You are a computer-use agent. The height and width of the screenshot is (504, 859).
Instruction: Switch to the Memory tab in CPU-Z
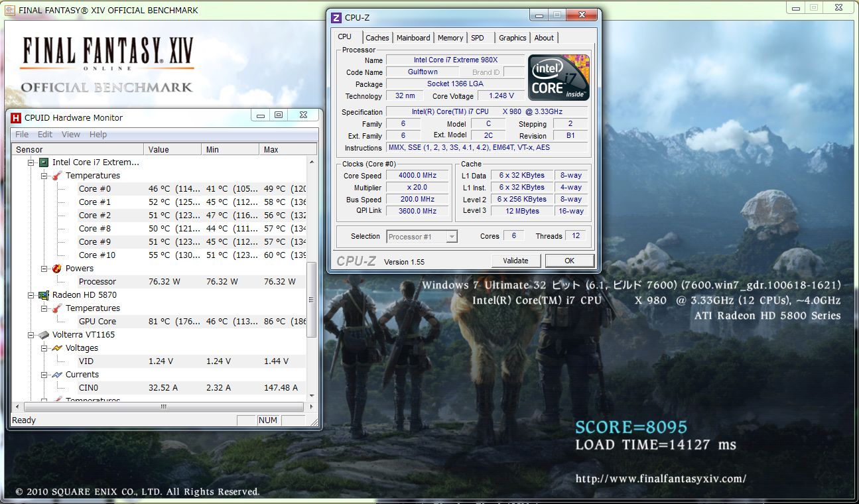coord(450,38)
